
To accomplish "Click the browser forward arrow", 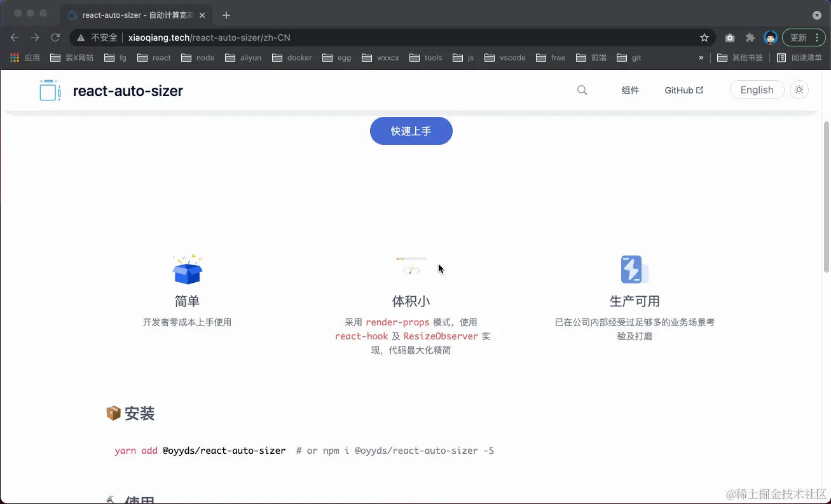I will click(x=35, y=37).
